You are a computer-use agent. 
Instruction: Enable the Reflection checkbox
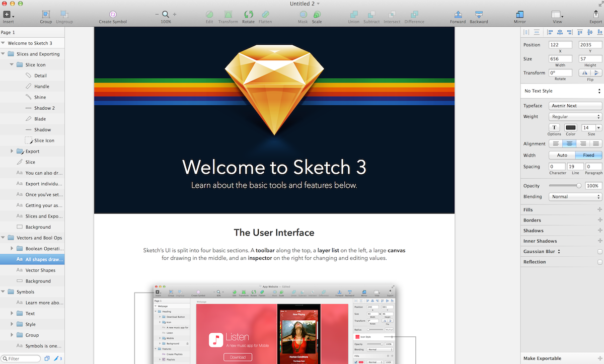tap(599, 262)
